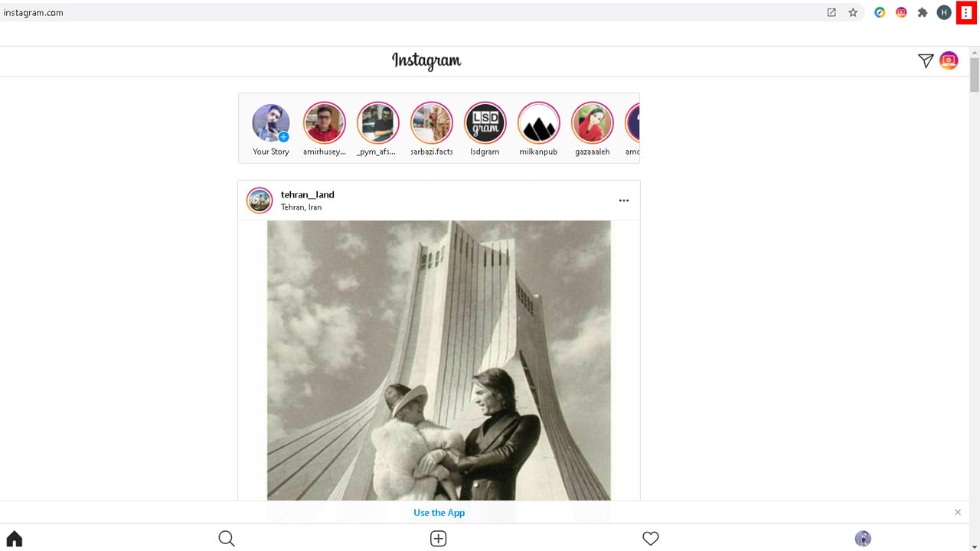Go to Instagram home feed icon
The height and width of the screenshot is (551, 980).
click(x=14, y=539)
